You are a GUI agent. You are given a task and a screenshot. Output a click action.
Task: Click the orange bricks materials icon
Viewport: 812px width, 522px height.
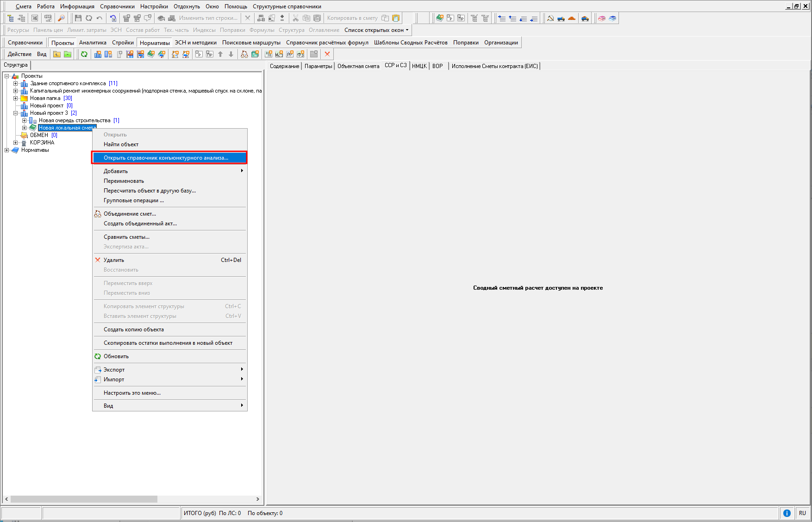point(572,18)
